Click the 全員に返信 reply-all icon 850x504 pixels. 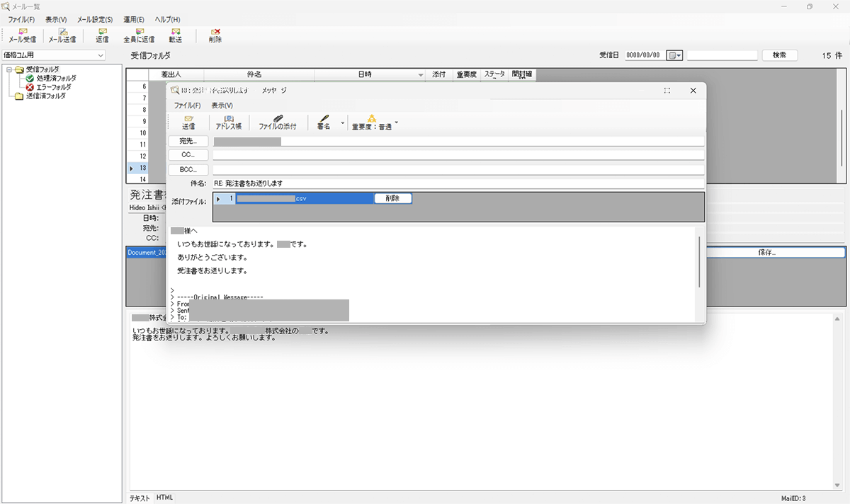[139, 35]
